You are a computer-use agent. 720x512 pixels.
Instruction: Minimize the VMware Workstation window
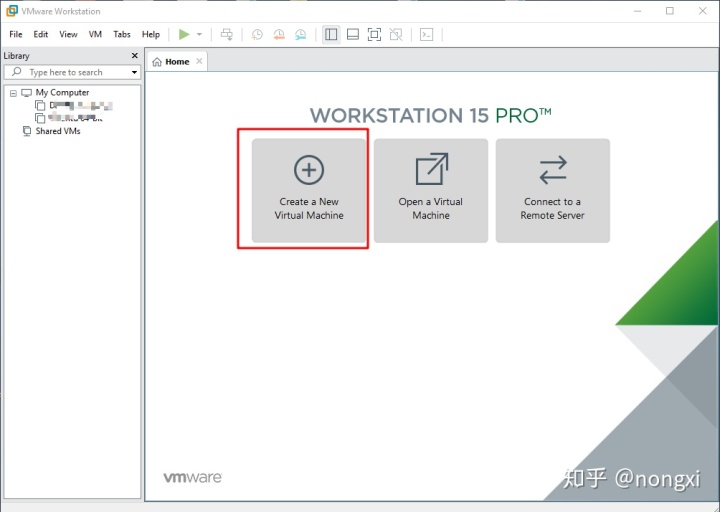click(x=637, y=11)
